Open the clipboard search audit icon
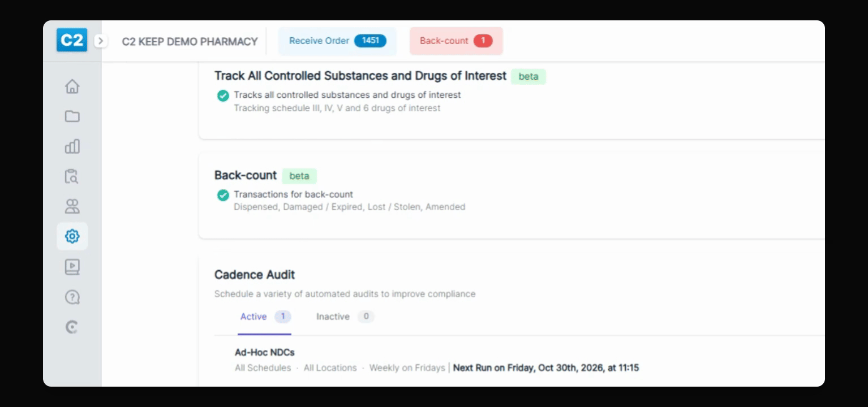This screenshot has height=407, width=868. point(72,176)
